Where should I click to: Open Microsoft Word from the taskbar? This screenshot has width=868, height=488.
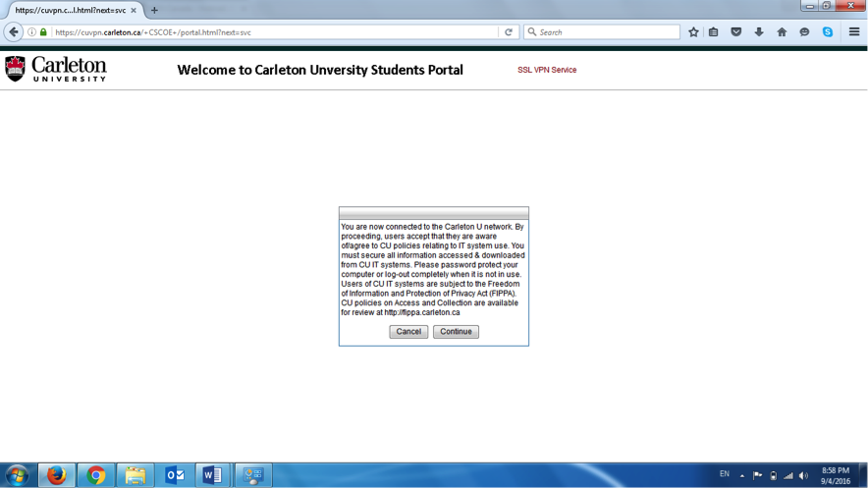coord(213,475)
